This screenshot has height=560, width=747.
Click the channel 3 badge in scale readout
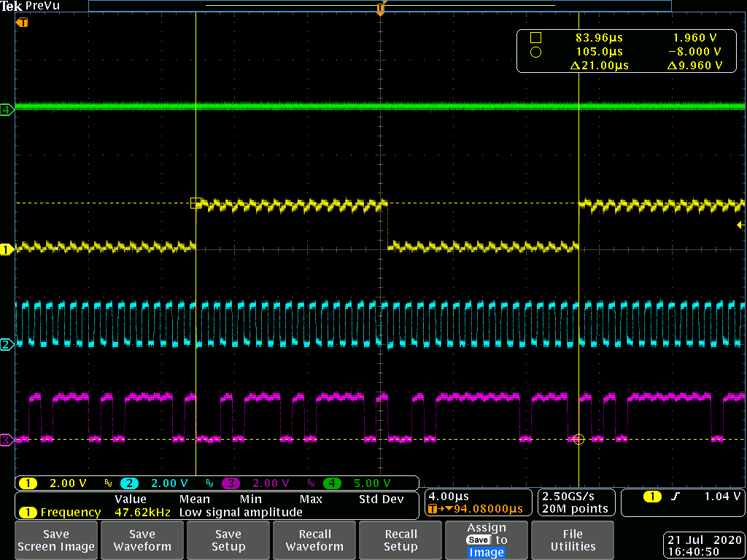(231, 484)
